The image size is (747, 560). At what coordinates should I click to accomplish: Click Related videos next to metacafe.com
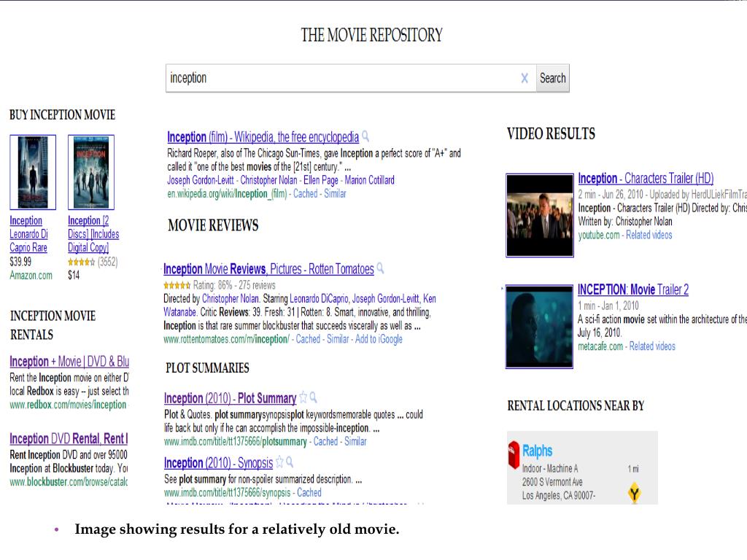click(x=652, y=346)
